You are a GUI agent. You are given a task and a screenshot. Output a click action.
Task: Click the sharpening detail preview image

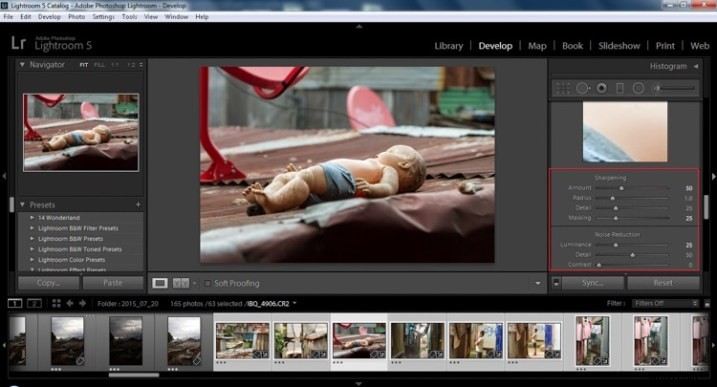(x=625, y=132)
